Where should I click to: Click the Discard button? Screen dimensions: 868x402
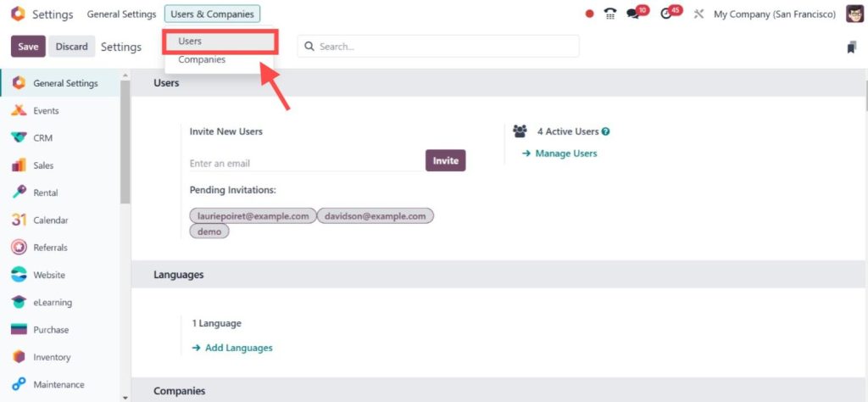(71, 47)
